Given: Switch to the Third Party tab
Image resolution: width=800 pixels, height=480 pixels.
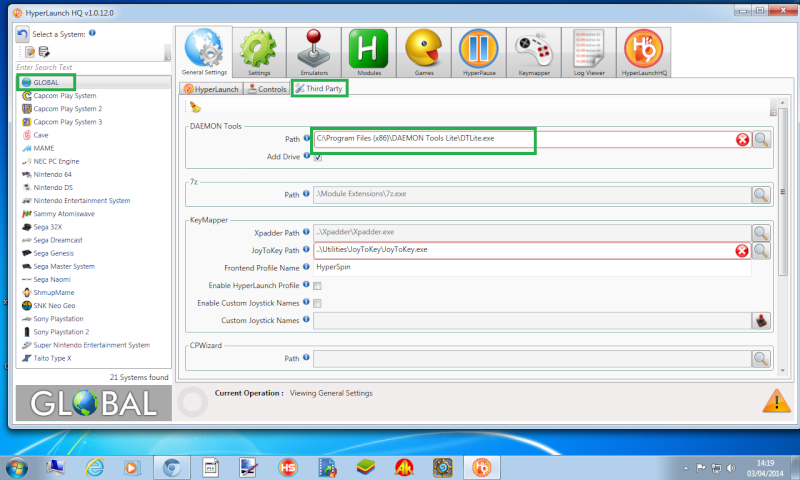Looking at the screenshot, I should point(319,88).
